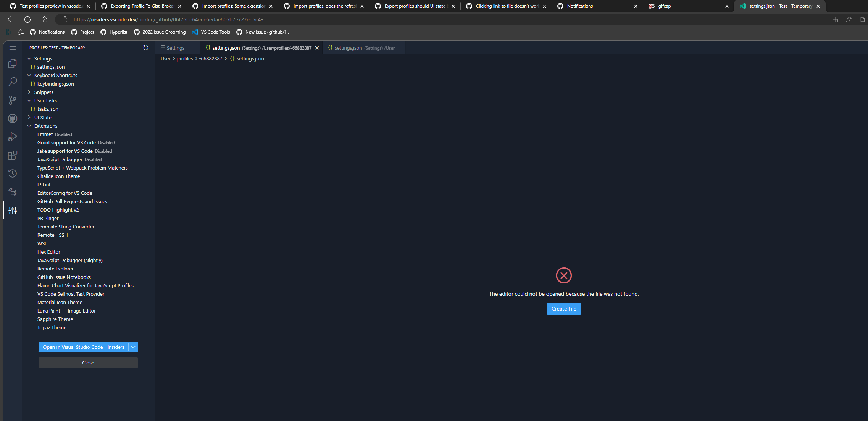Click the Close button below the profile tree
The width and height of the screenshot is (868, 421).
88,363
